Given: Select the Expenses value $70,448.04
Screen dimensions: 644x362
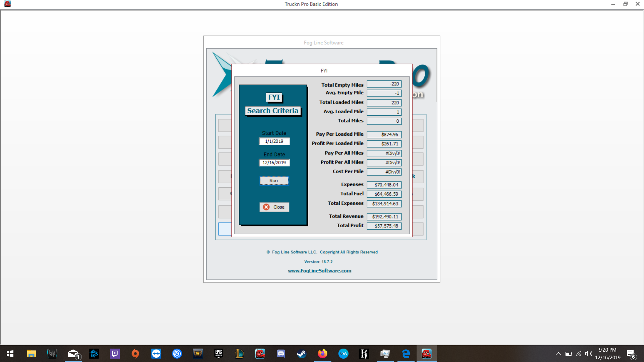Looking at the screenshot, I should pos(384,185).
